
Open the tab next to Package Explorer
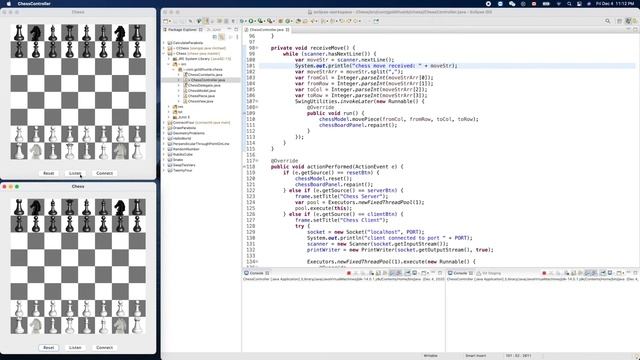tap(213, 29)
